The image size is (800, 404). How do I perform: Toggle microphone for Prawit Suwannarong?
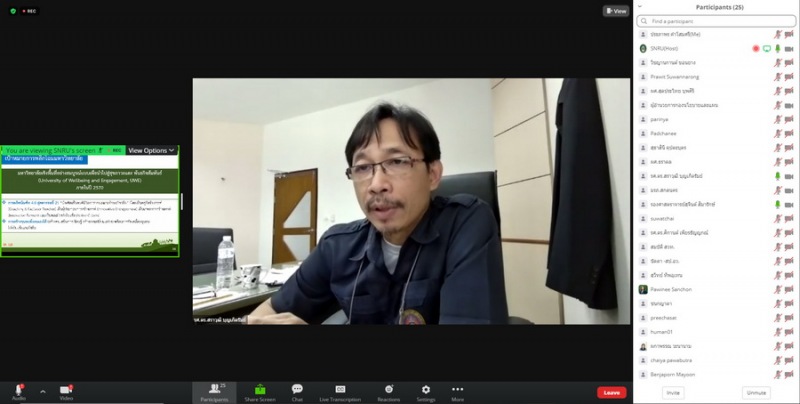[x=777, y=76]
